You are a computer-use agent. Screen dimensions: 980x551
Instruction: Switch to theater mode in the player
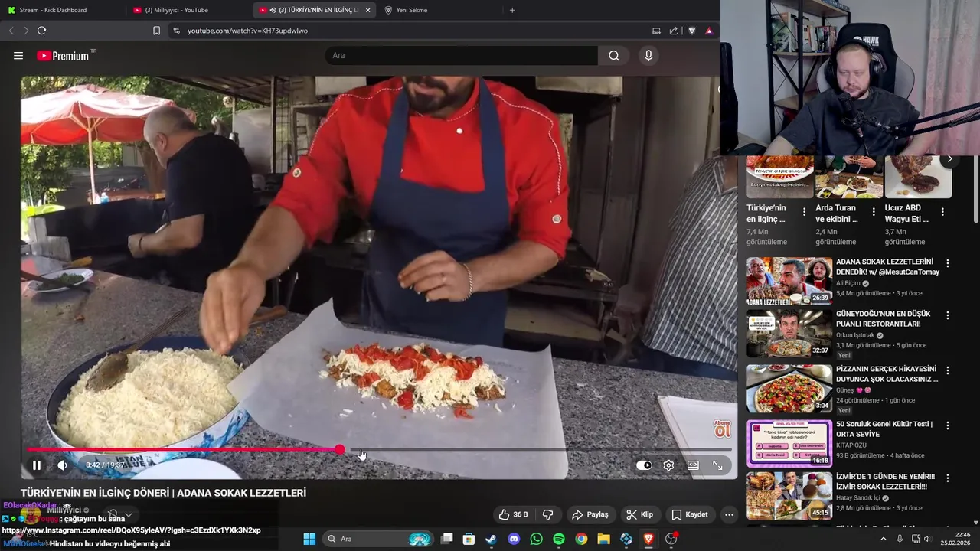[x=693, y=465]
